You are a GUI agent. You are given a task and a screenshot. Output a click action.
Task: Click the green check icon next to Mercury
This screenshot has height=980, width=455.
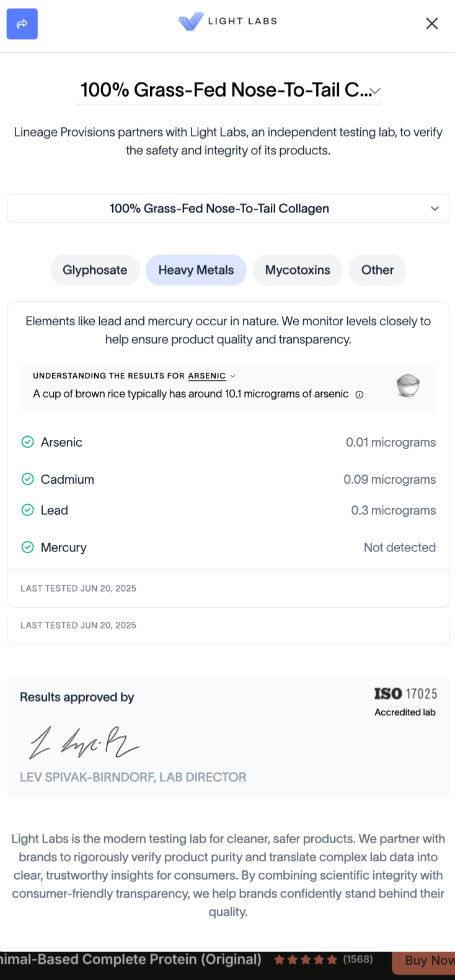[28, 548]
